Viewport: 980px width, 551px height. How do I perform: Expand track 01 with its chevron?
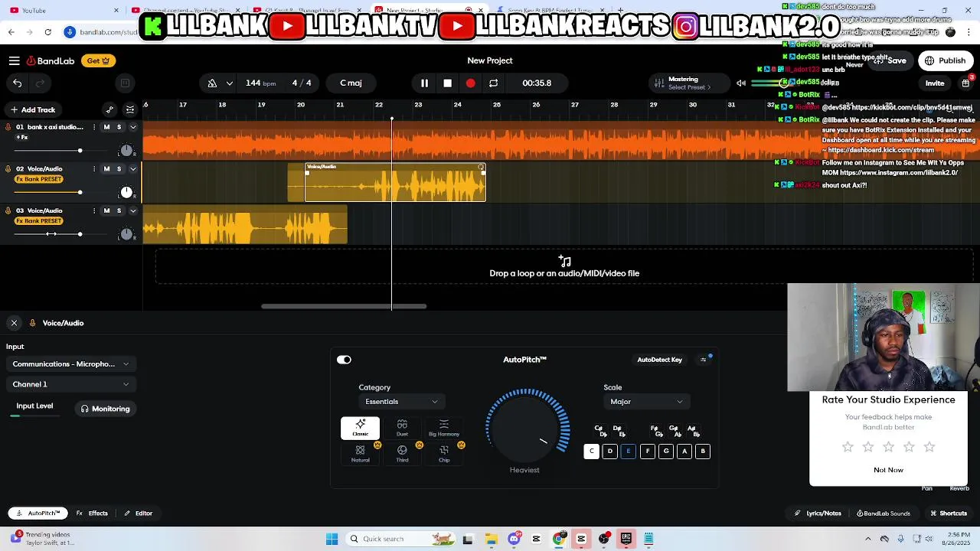[132, 127]
